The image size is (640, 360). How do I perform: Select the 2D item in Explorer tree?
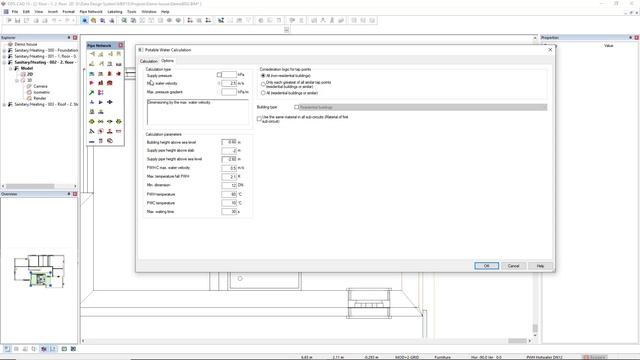(x=30, y=74)
